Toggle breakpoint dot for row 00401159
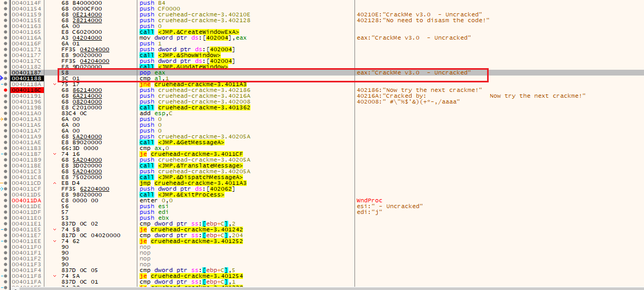644x290 pixels. 6,14
